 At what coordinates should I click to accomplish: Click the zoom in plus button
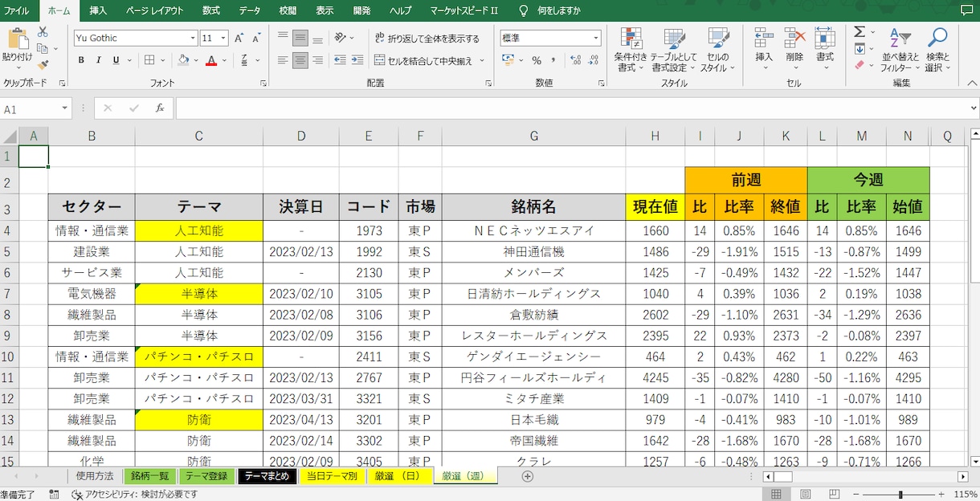[x=943, y=495]
